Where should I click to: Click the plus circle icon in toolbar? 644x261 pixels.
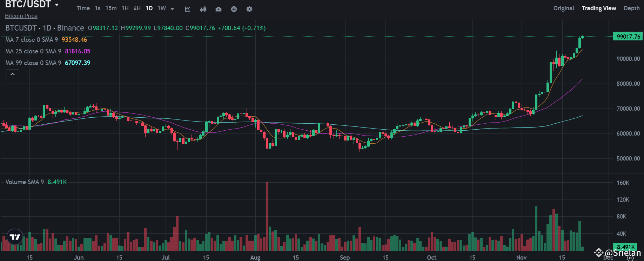(234, 9)
